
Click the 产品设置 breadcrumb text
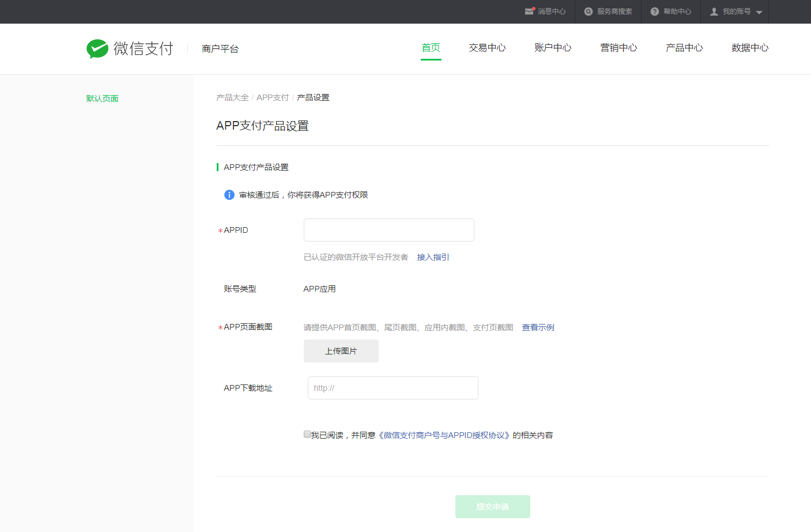[x=313, y=97]
